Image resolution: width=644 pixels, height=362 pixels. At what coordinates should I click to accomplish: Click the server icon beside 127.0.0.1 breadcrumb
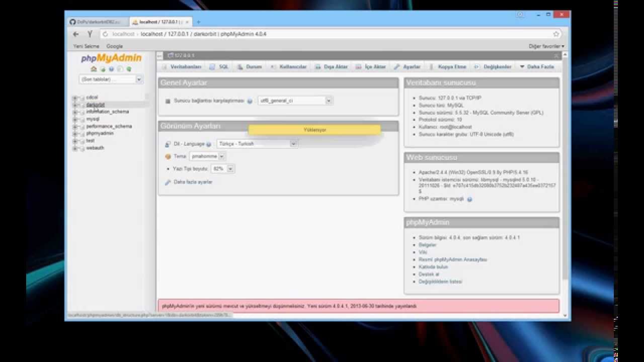(171, 55)
